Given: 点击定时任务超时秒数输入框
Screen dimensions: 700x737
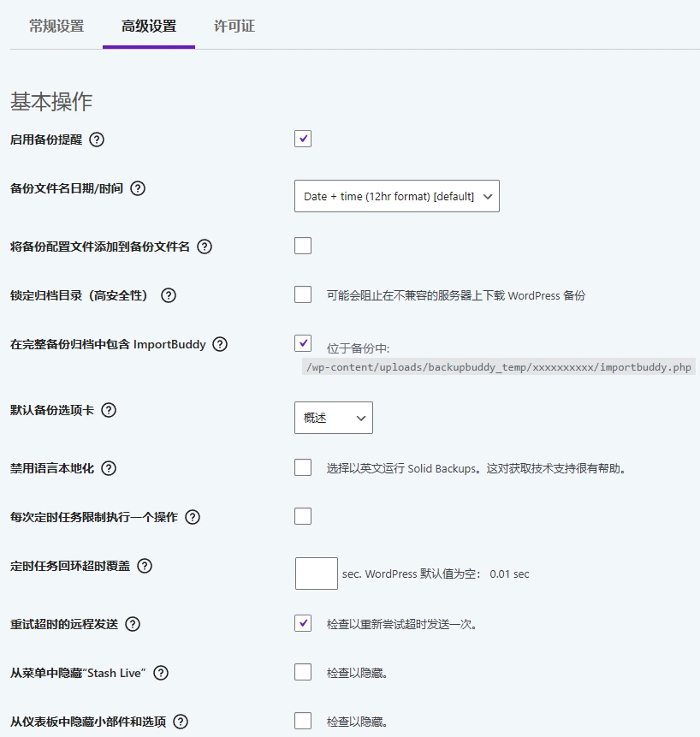Looking at the screenshot, I should [316, 573].
